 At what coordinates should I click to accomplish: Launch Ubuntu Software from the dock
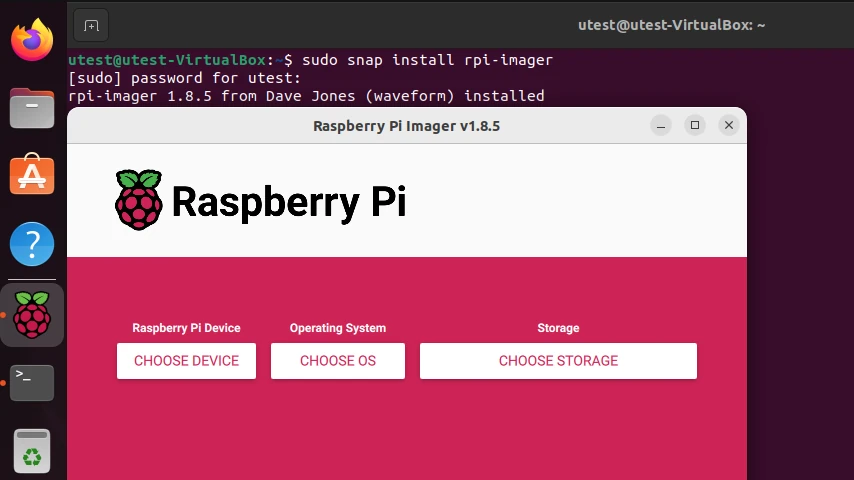tap(32, 175)
